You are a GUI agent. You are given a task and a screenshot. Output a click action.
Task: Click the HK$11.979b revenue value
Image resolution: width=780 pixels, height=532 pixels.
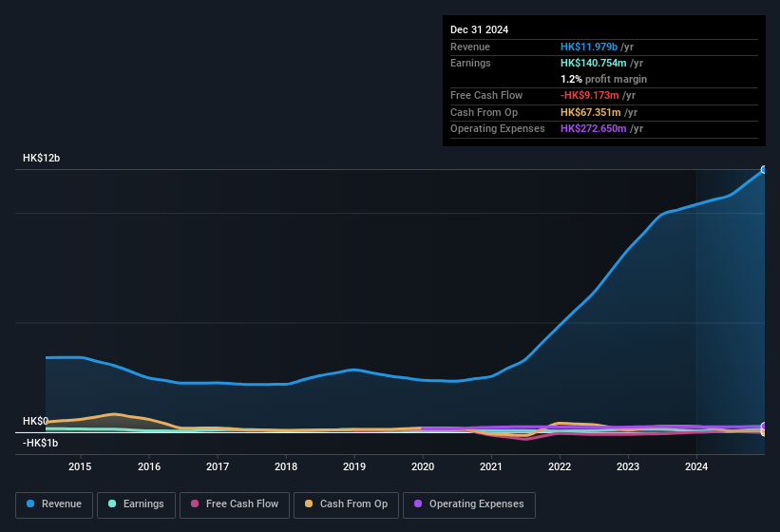click(589, 47)
